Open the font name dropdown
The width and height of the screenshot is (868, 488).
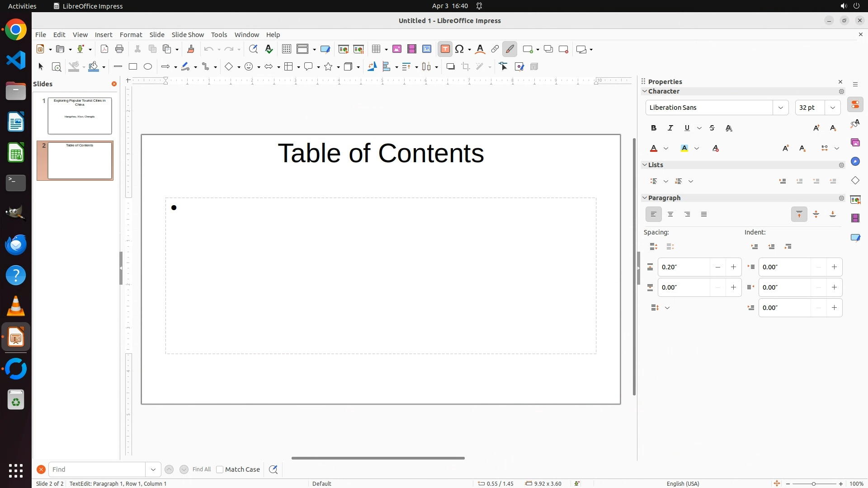(781, 108)
